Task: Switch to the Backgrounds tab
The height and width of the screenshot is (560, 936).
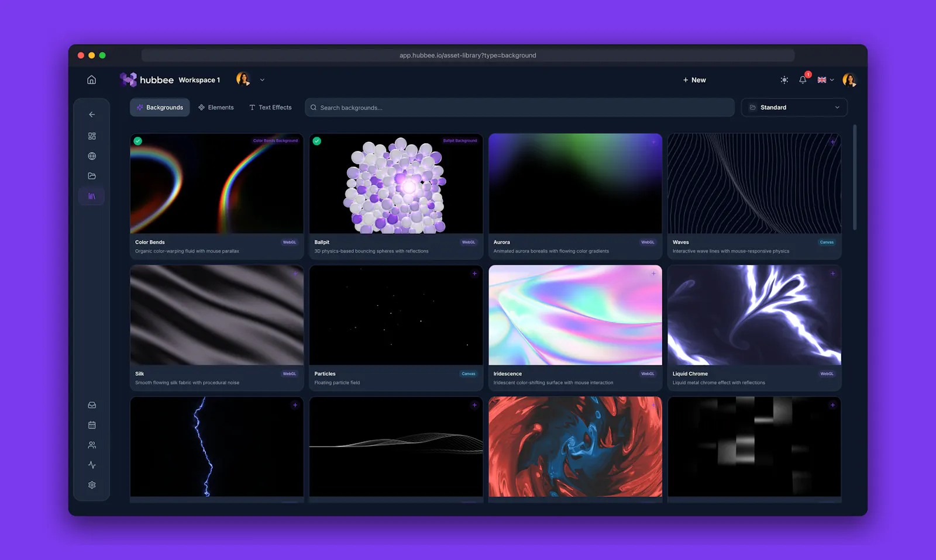Action: tap(160, 108)
